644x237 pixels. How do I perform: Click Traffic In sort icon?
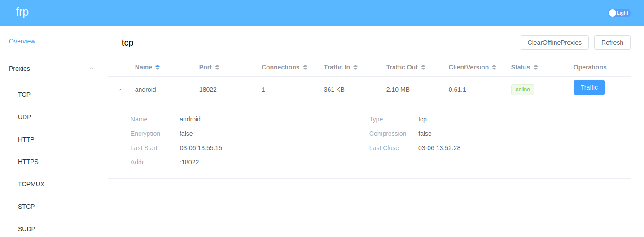pos(355,67)
